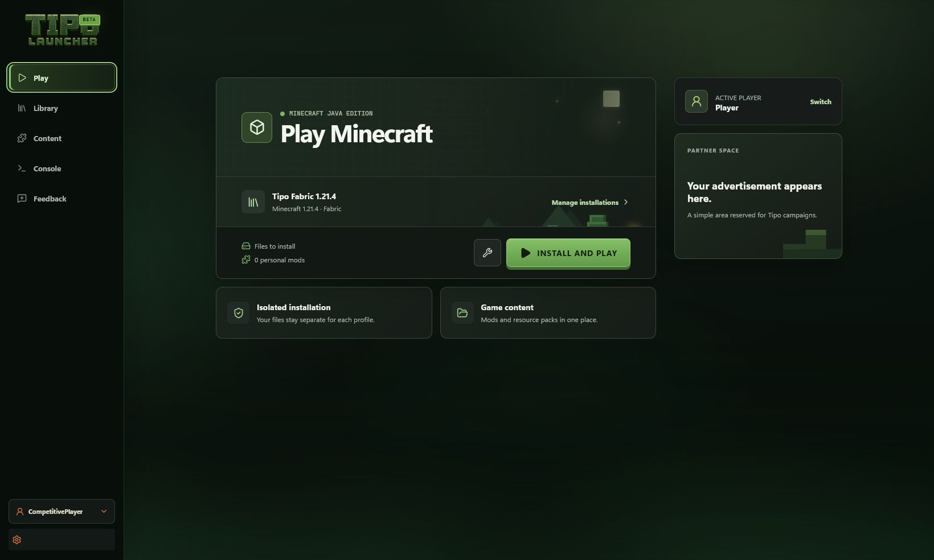
Task: Click the 'Minecraft 1.21.4 · Fabric' subtitle
Action: (307, 209)
